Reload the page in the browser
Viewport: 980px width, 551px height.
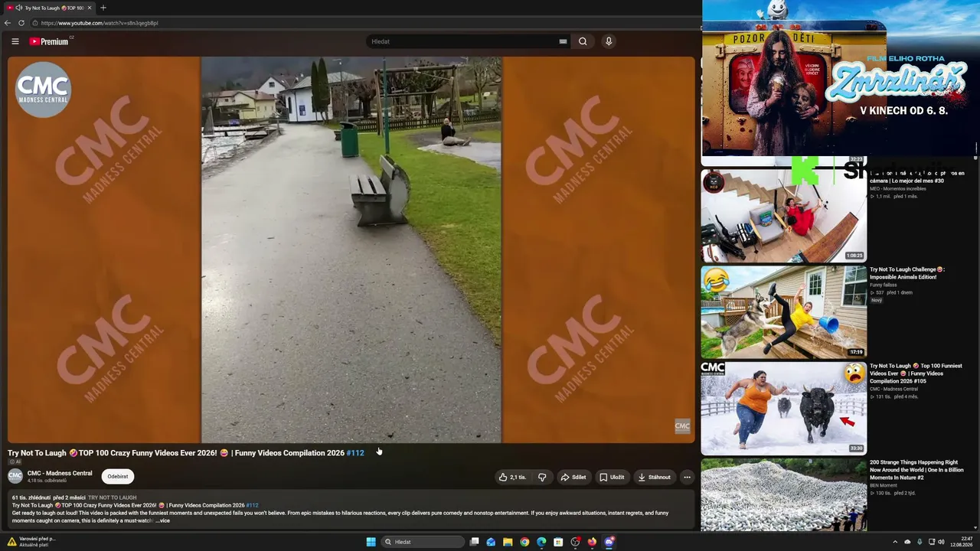point(21,23)
